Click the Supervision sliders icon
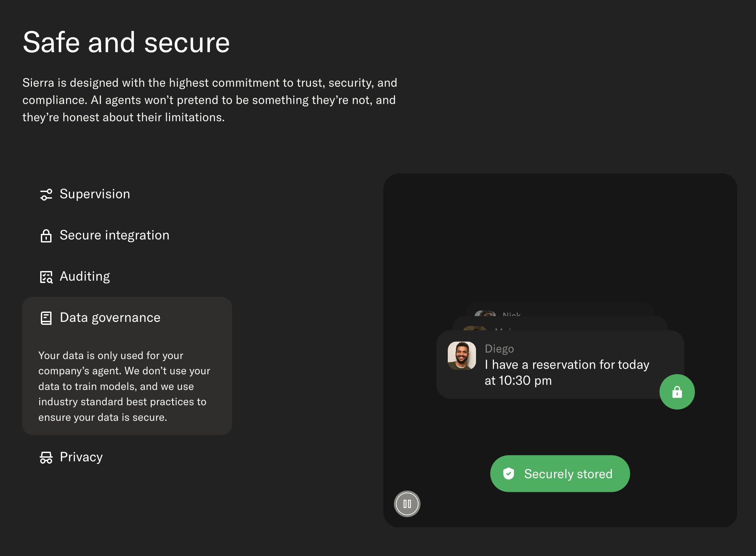756x556 pixels. coord(46,195)
